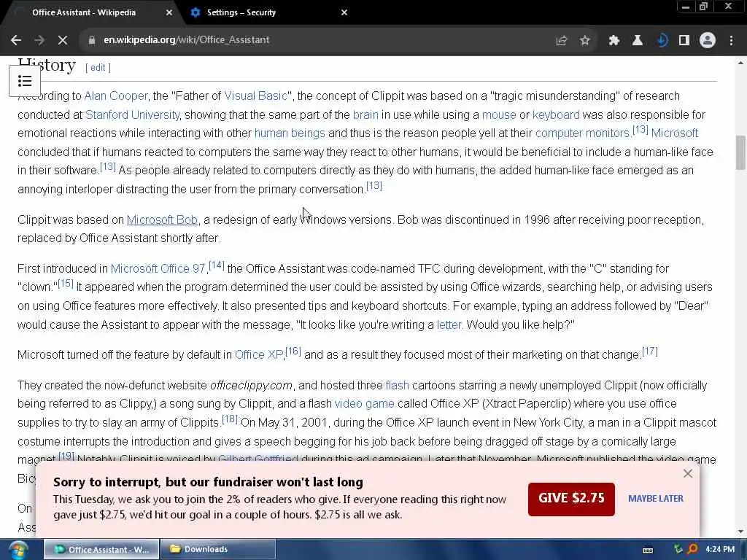The image size is (747, 560).
Task: Select Office Assistant taskbar button
Action: tap(101, 549)
